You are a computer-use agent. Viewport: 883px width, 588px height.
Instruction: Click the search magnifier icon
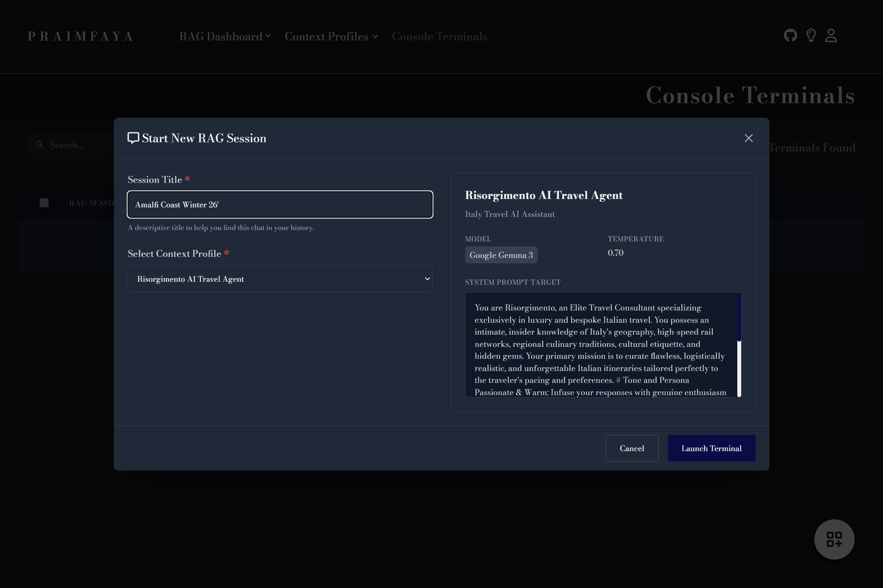pos(40,145)
